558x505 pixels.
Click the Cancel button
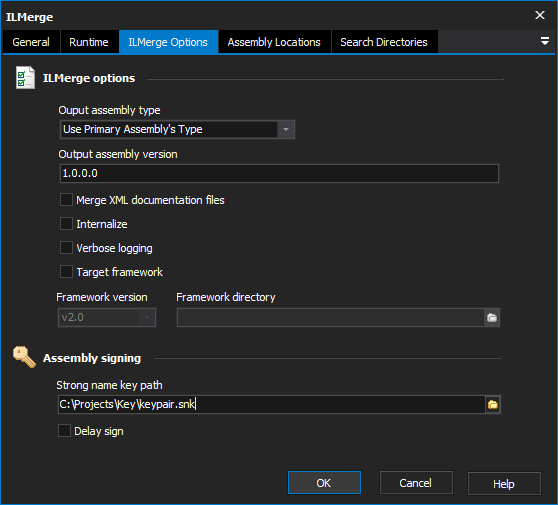click(416, 483)
